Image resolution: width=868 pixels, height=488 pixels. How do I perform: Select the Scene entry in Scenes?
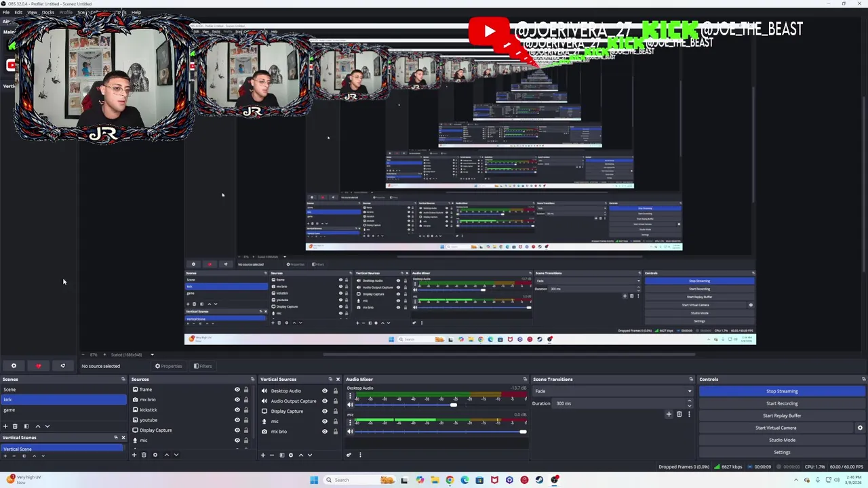(x=63, y=390)
